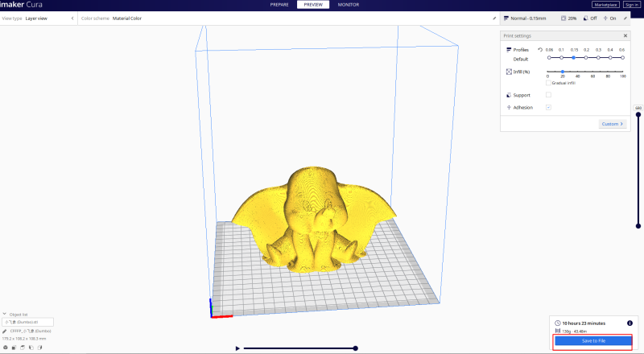Viewport: 644px width, 354px height.
Task: Close the Print settings panel
Action: point(625,35)
